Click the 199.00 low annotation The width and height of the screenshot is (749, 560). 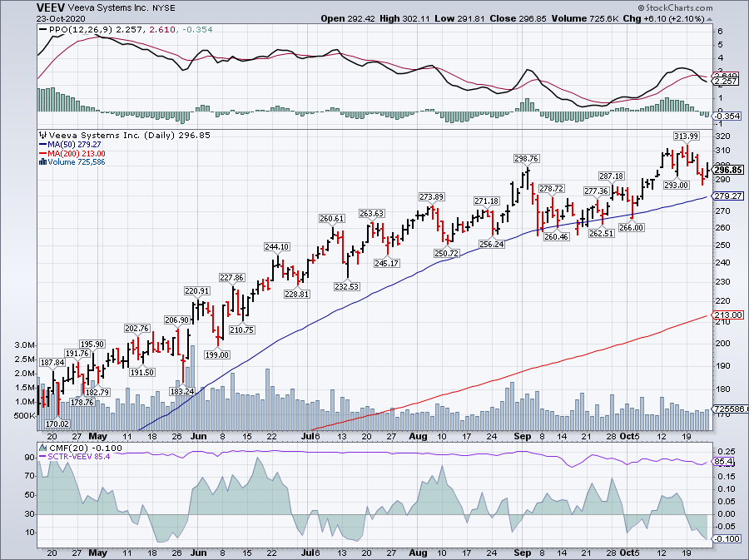click(217, 354)
